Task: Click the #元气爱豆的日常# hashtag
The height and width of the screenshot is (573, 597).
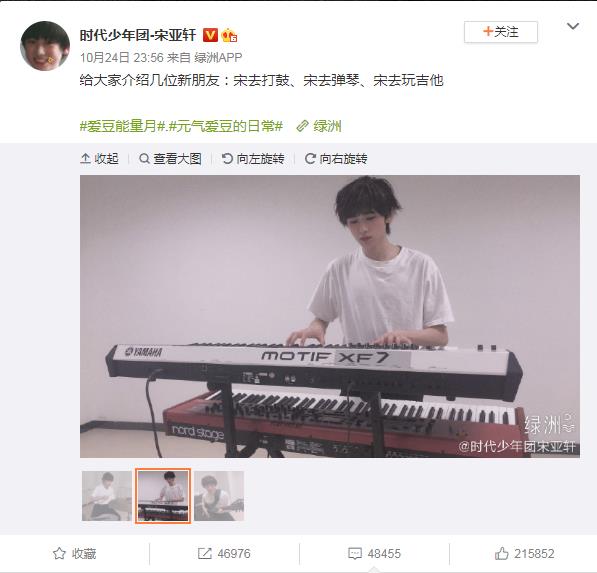Action: [226, 126]
